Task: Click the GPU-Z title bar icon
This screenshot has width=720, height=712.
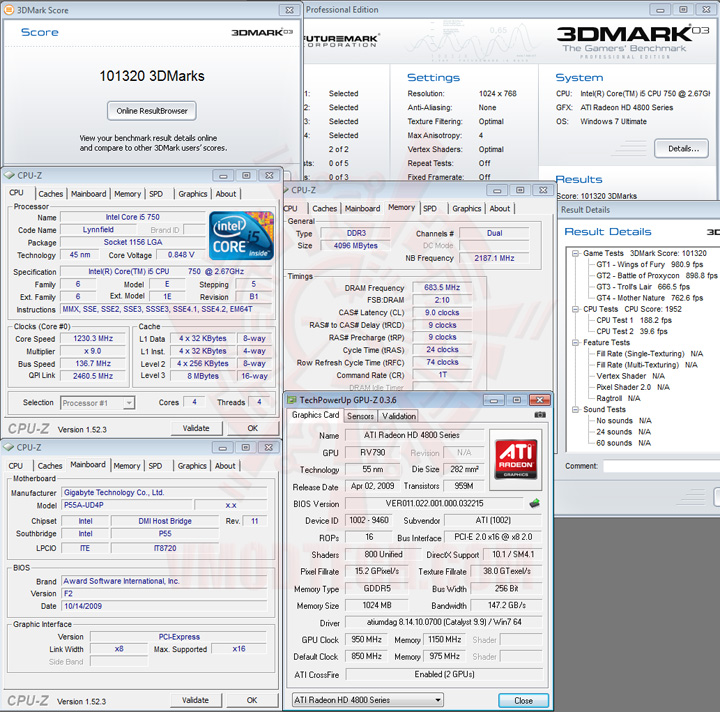Action: [x=292, y=400]
